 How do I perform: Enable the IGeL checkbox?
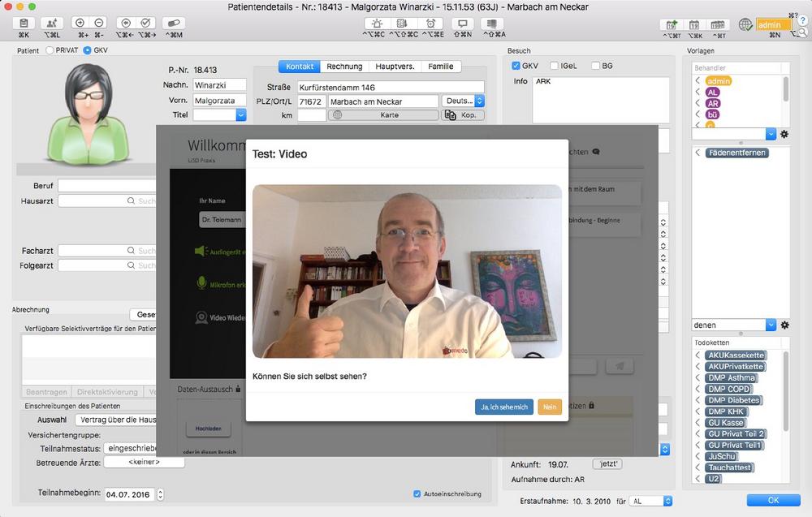click(554, 66)
